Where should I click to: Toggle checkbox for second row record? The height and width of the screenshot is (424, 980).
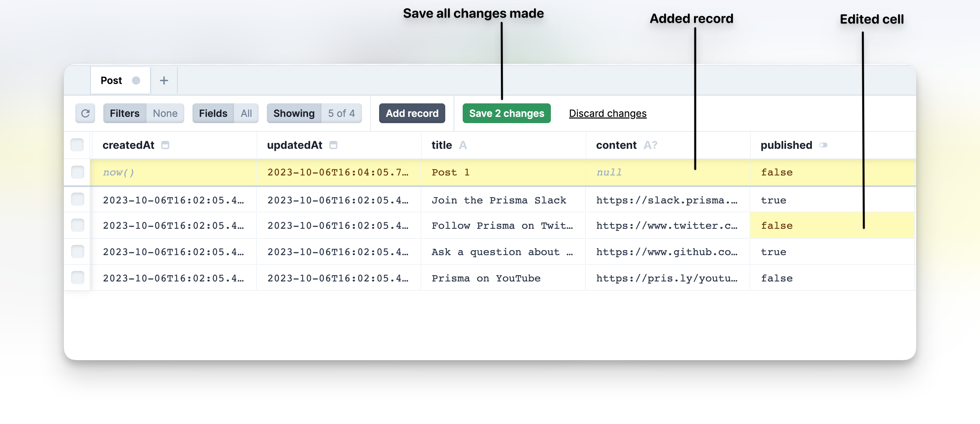[x=78, y=199]
